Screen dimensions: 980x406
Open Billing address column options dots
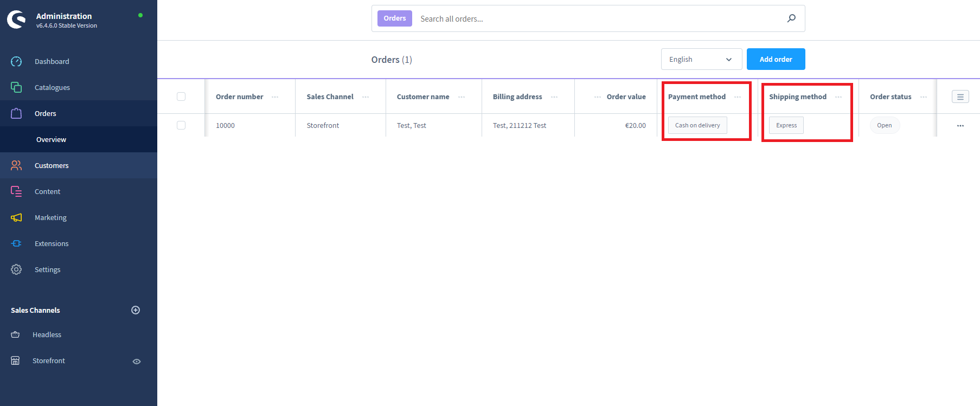pyautogui.click(x=554, y=97)
